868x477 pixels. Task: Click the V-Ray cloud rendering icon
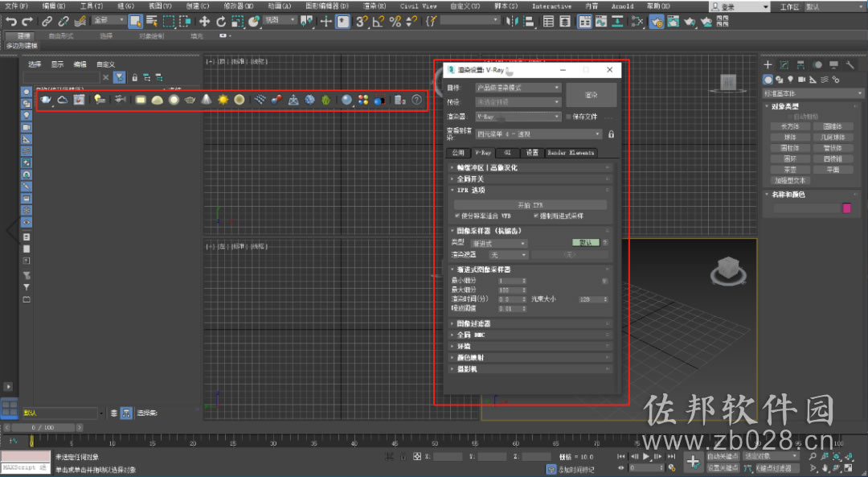[63, 100]
